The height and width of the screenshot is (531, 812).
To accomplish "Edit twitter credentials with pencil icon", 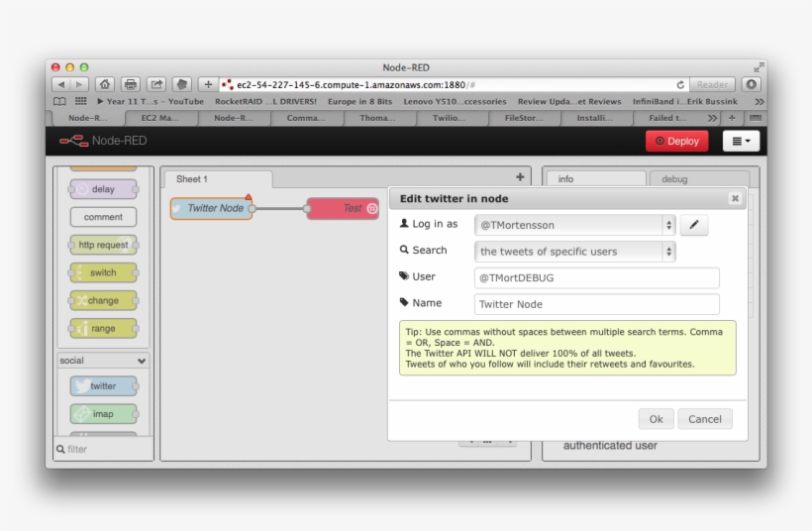I will click(x=694, y=225).
